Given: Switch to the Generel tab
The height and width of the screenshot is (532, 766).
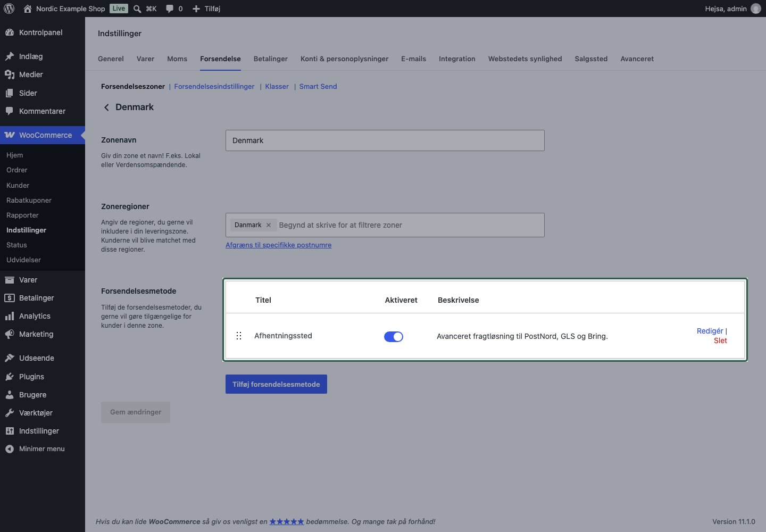Looking at the screenshot, I should click(x=111, y=59).
